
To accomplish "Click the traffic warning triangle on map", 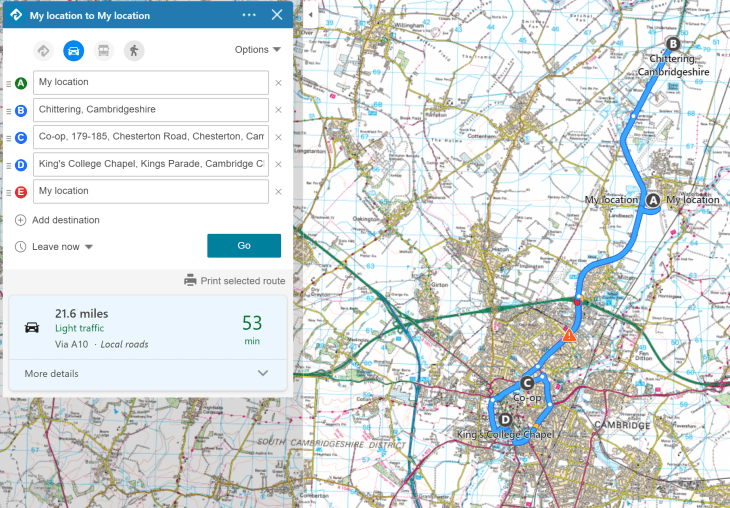I will (569, 336).
